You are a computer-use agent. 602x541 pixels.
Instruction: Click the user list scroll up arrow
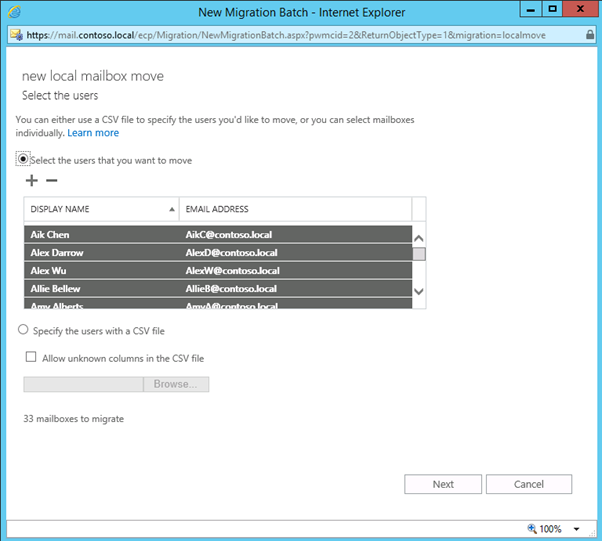(x=419, y=238)
